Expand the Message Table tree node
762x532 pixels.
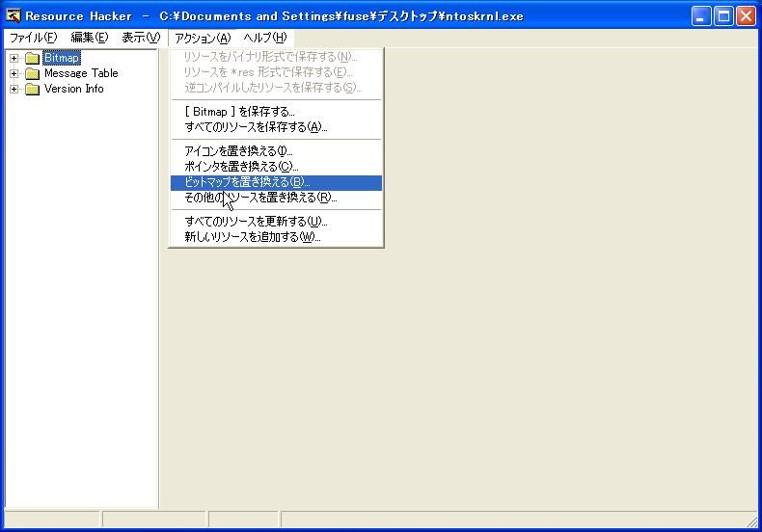(14, 74)
